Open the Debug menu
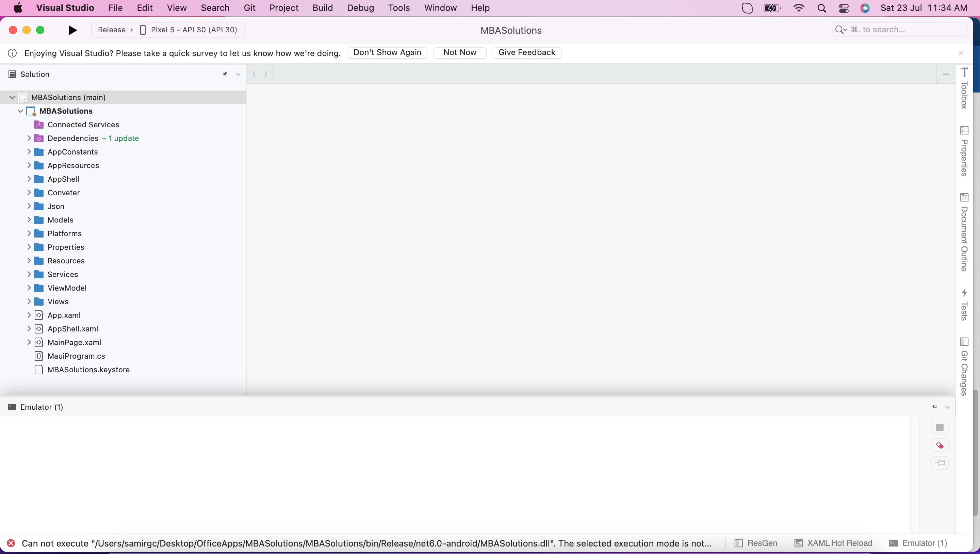Screen dimensions: 980x554 (x=360, y=7)
